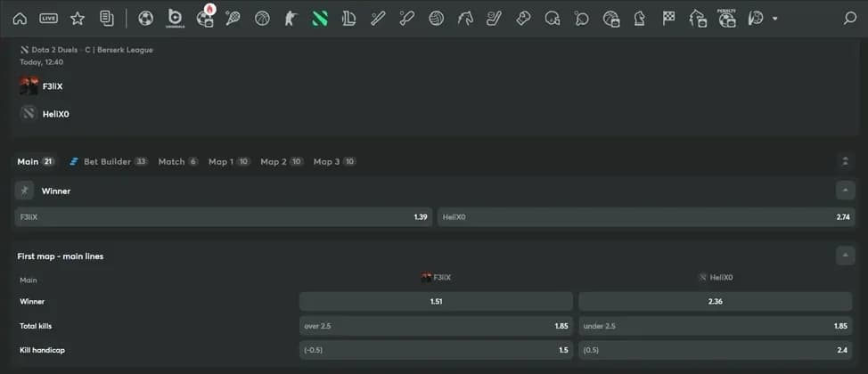Open the LIVE events section
Image resolution: width=868 pixels, height=374 pixels.
49,19
